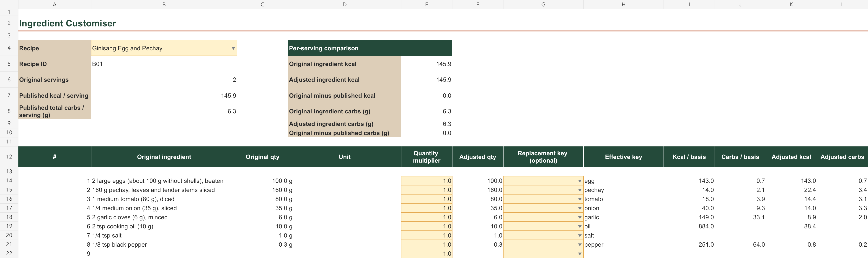The image size is (868, 258).
Task: Select column G header
Action: click(543, 4)
